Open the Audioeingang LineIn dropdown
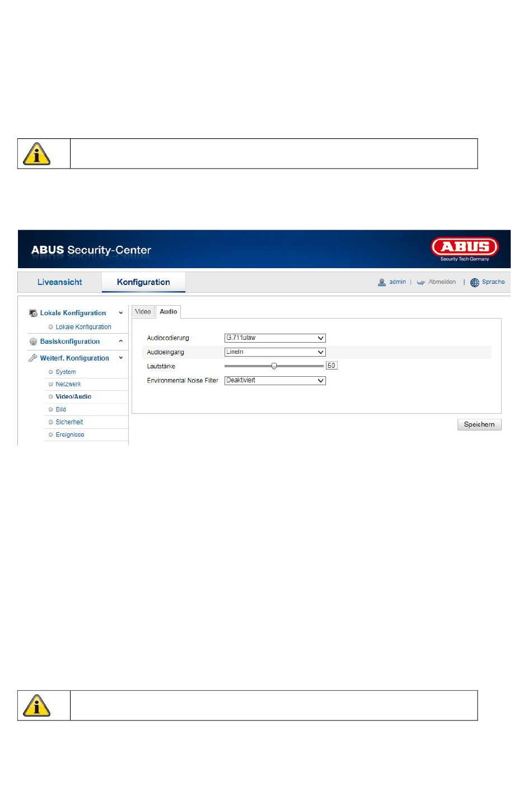The image size is (532, 795). [275, 352]
